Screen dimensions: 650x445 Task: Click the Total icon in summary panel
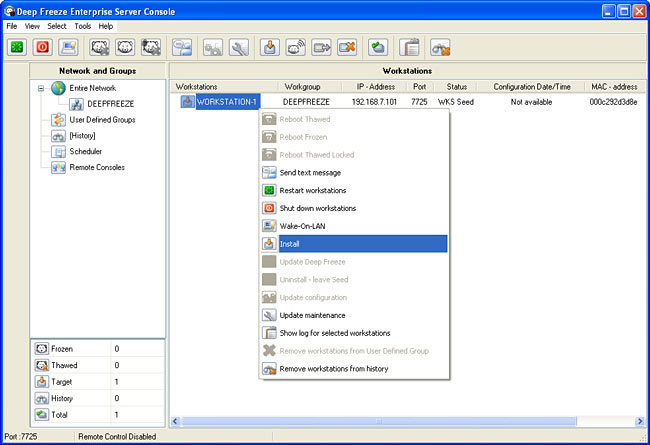tap(41, 414)
